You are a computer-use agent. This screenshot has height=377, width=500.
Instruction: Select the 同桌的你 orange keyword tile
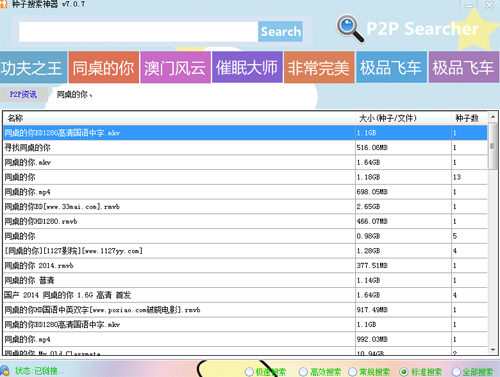pyautogui.click(x=104, y=67)
